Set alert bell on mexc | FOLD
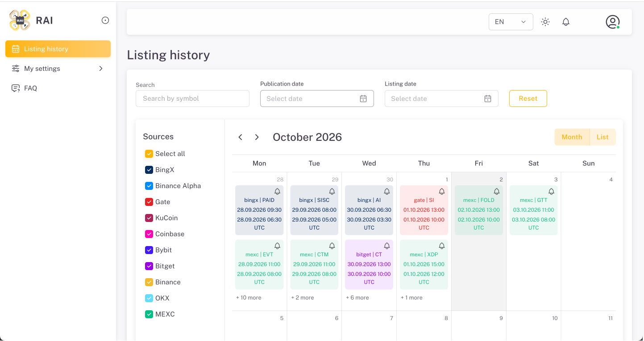 [x=497, y=191]
